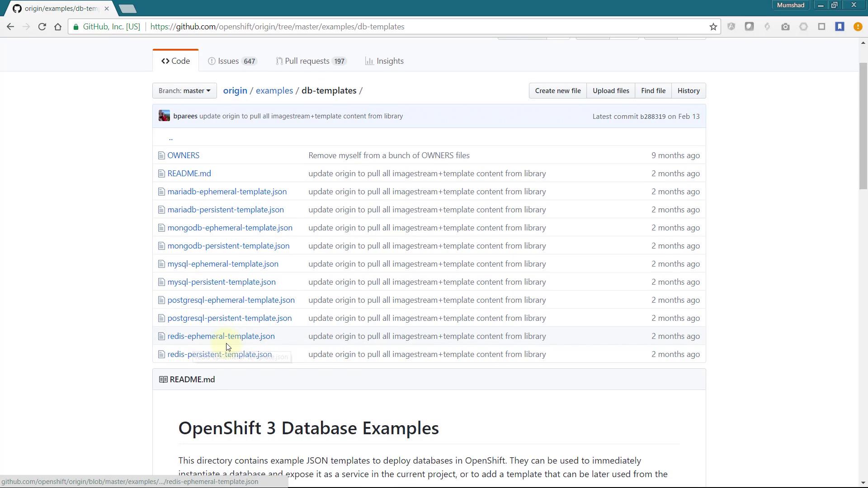868x488 pixels.
Task: Click the History button
Action: coord(688,91)
